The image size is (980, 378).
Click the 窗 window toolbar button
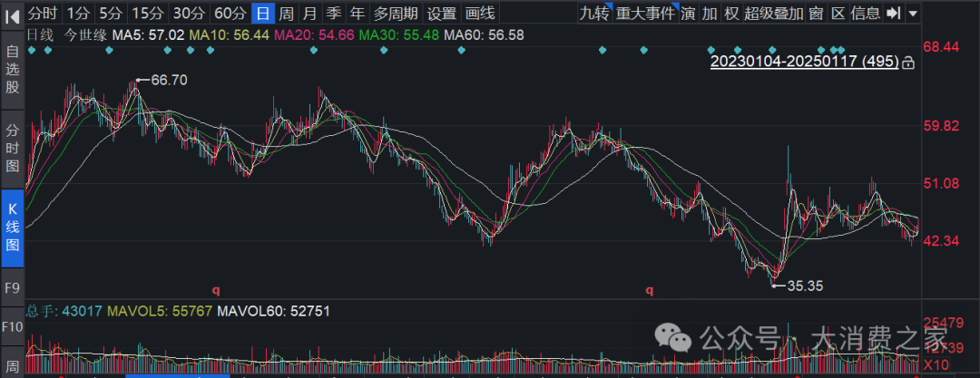pyautogui.click(x=816, y=13)
